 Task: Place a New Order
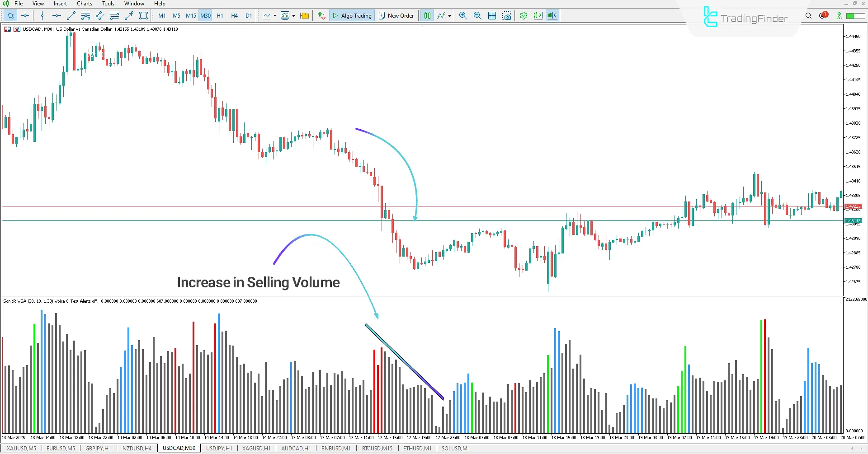pos(396,15)
